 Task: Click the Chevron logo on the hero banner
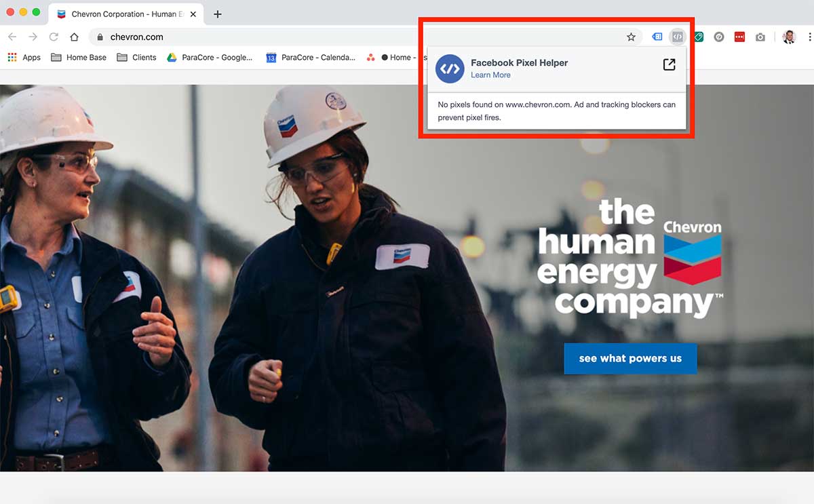click(692, 252)
